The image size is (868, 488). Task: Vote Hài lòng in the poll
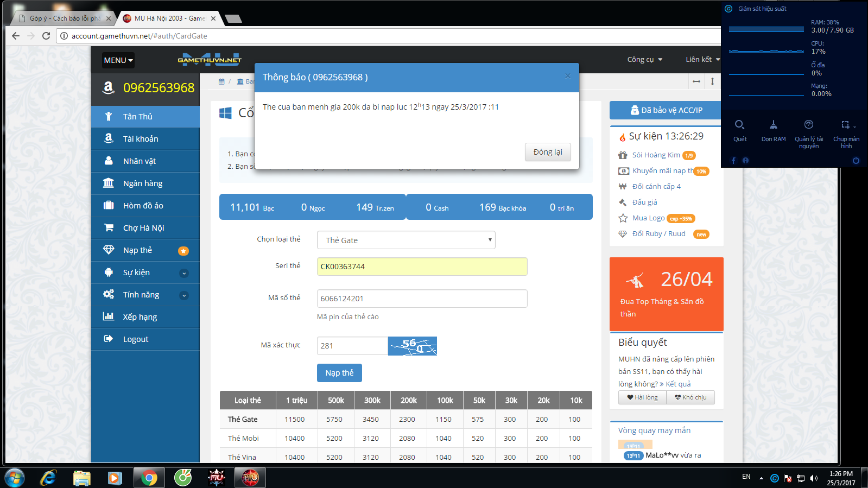(x=643, y=397)
